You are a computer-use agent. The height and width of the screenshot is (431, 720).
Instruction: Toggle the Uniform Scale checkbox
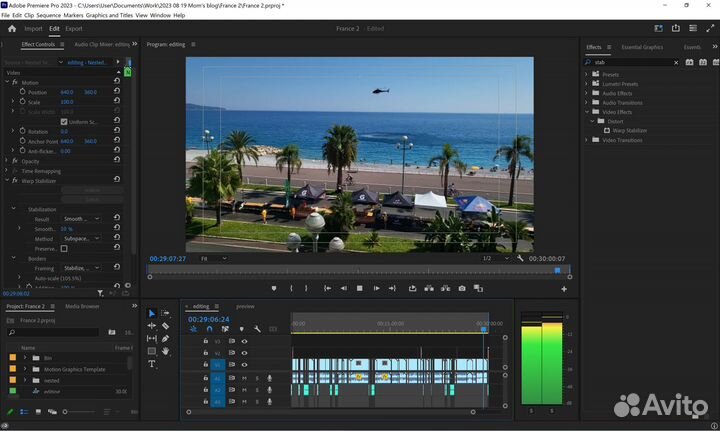coord(64,121)
